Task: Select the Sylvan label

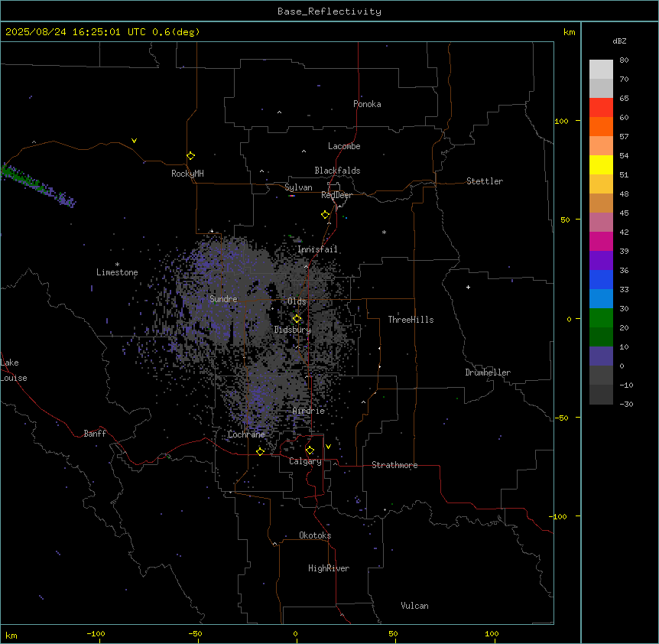Action: pyautogui.click(x=298, y=187)
